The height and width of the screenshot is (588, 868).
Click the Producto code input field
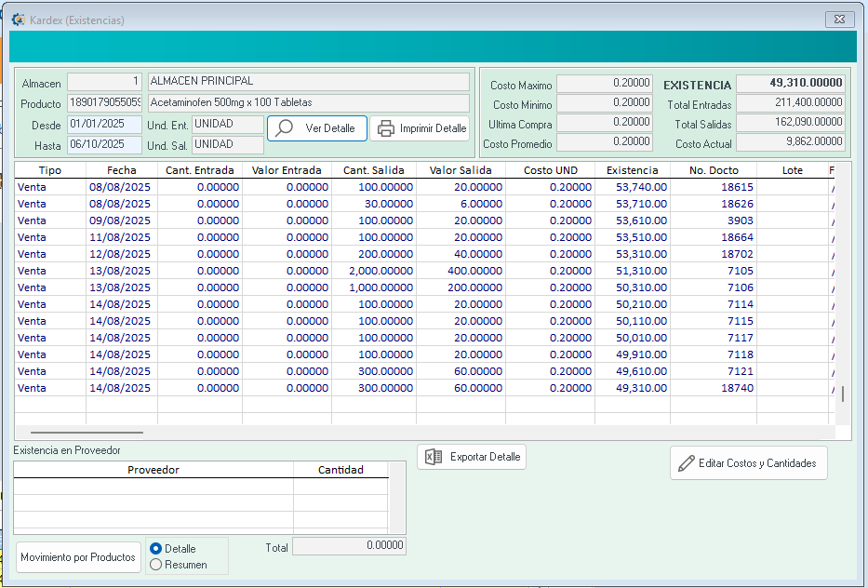(104, 103)
